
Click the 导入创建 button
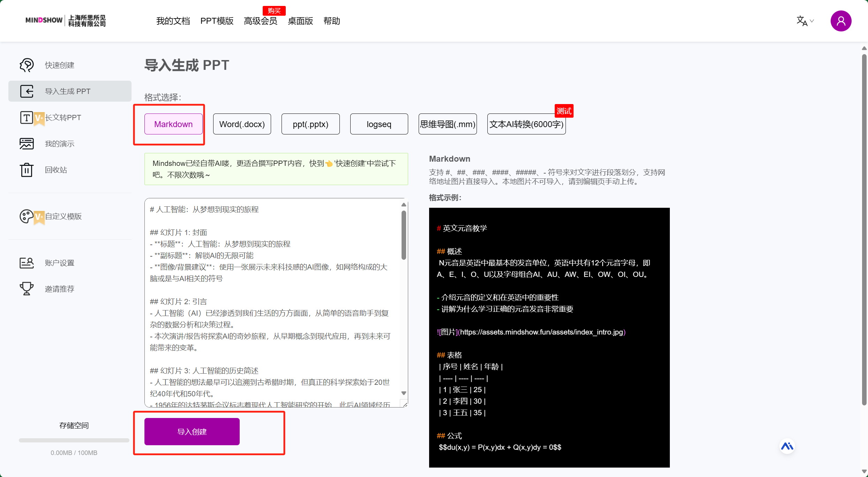[x=192, y=432]
